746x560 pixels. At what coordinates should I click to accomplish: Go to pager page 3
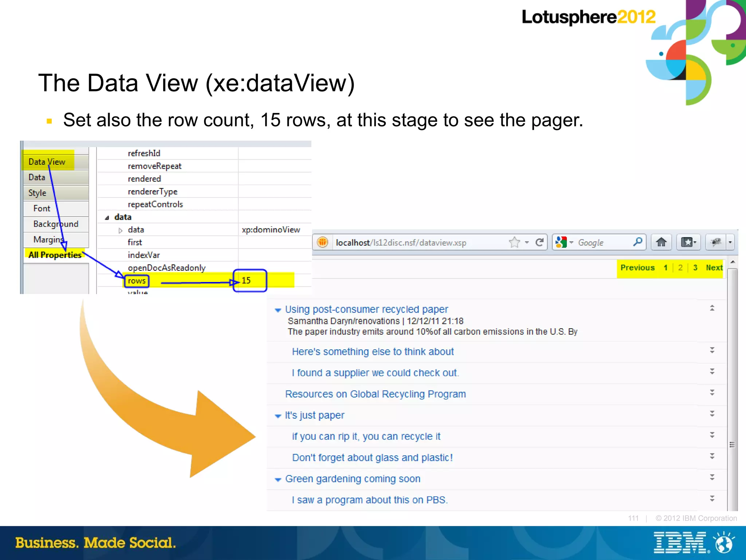695,268
